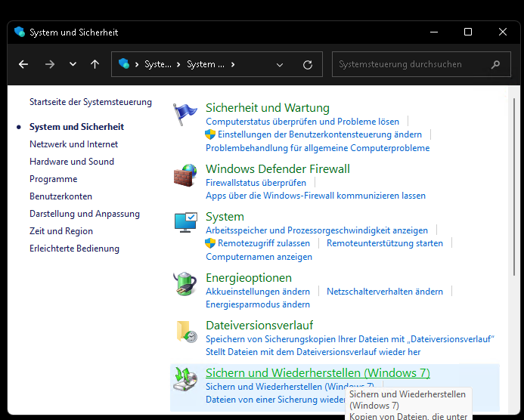Click Stellt Dateien mit dem Dateiversionsverlauf wieder her
The image size is (524, 420).
point(313,352)
